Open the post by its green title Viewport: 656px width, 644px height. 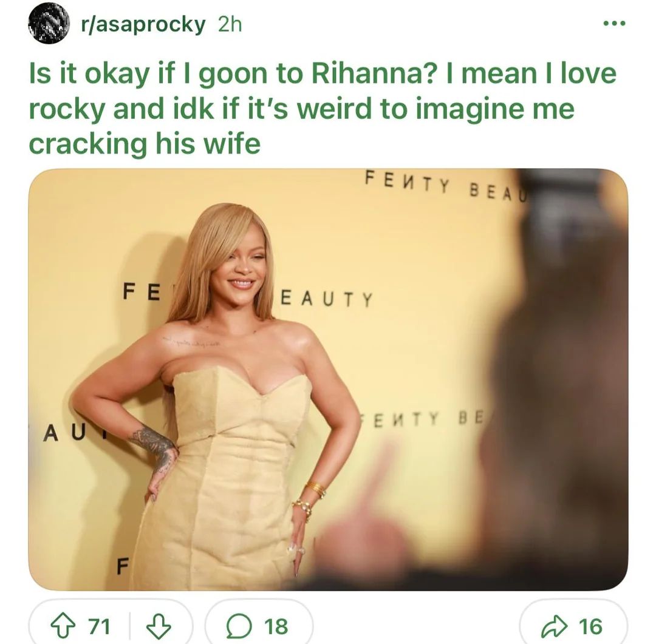click(323, 109)
